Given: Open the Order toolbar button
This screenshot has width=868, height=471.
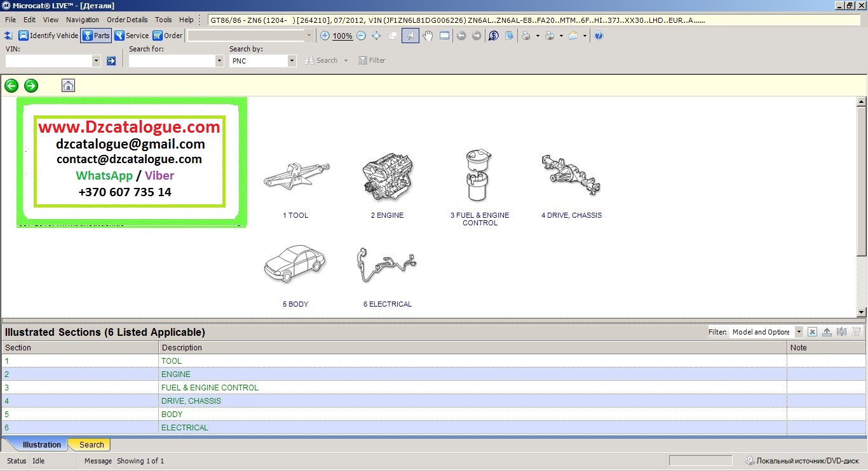Looking at the screenshot, I should point(168,36).
